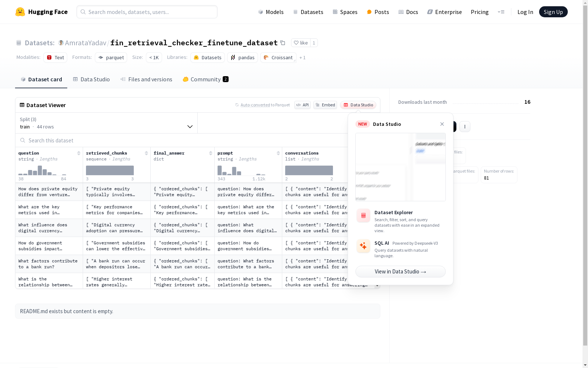The height and width of the screenshot is (368, 588).
Task: Switch to the Dataset card tab
Action: [41, 79]
